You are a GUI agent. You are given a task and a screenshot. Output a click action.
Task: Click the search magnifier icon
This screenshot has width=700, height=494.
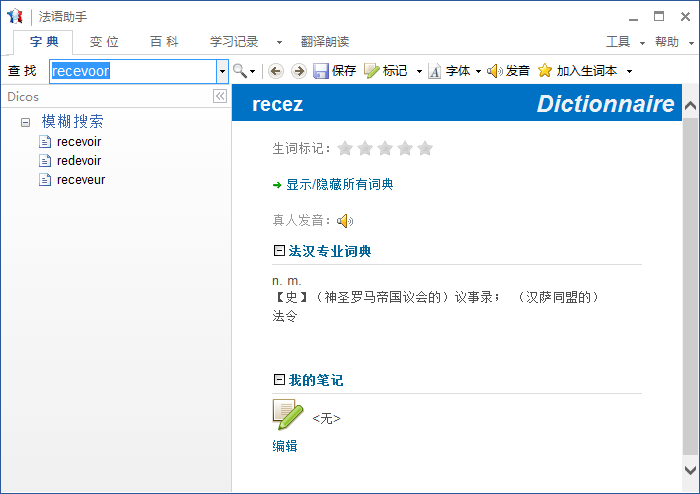240,71
